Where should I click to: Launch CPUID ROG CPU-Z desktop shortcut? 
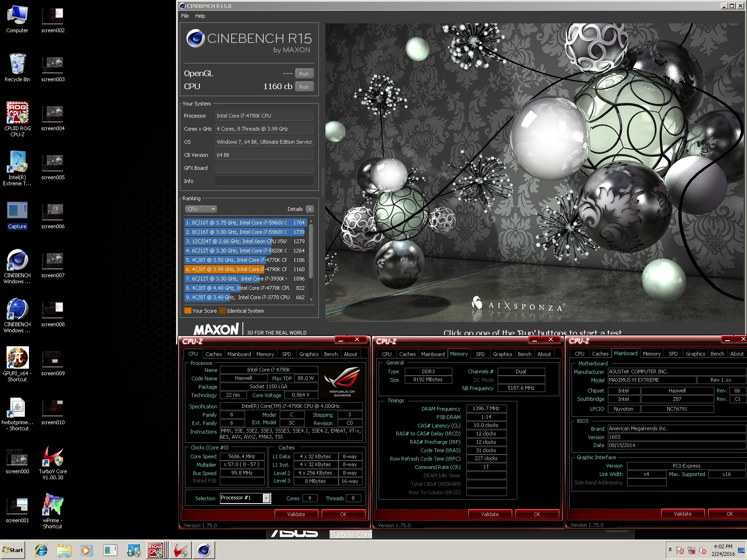coord(17,119)
